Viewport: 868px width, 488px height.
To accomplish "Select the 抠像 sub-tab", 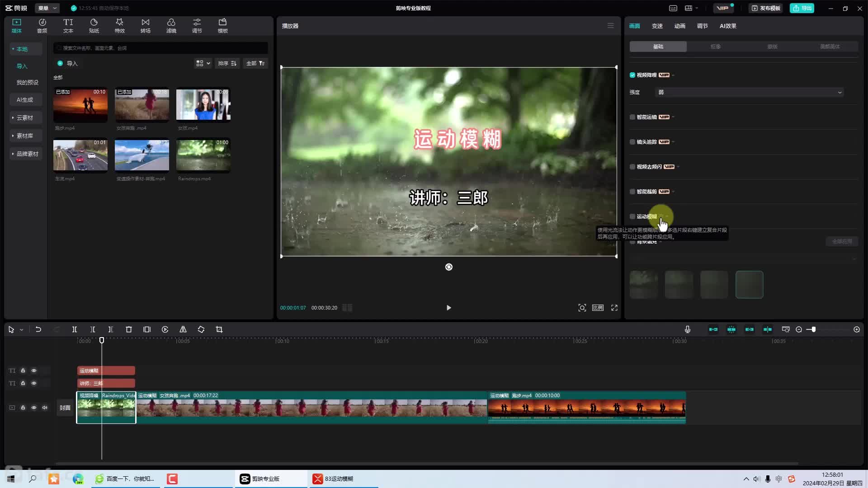I will pyautogui.click(x=715, y=47).
